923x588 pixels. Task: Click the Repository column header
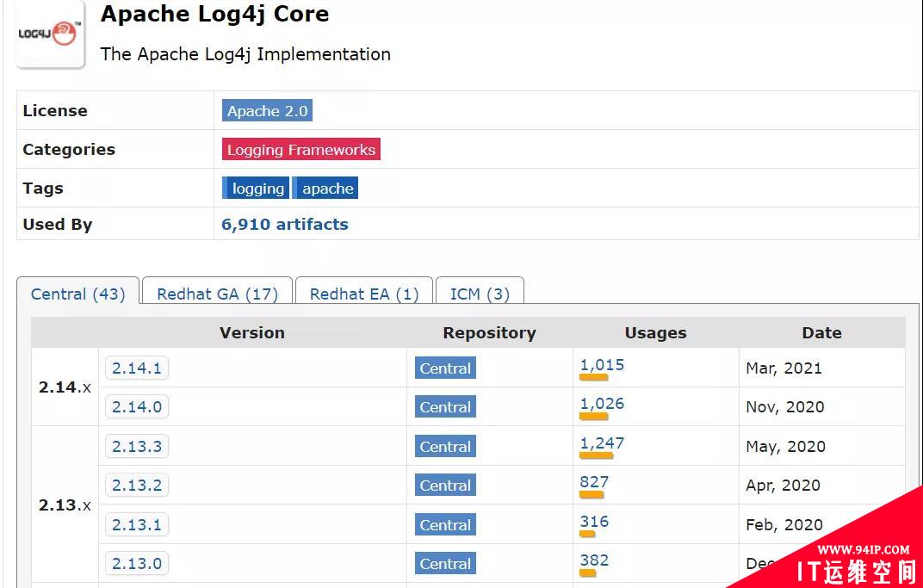489,332
